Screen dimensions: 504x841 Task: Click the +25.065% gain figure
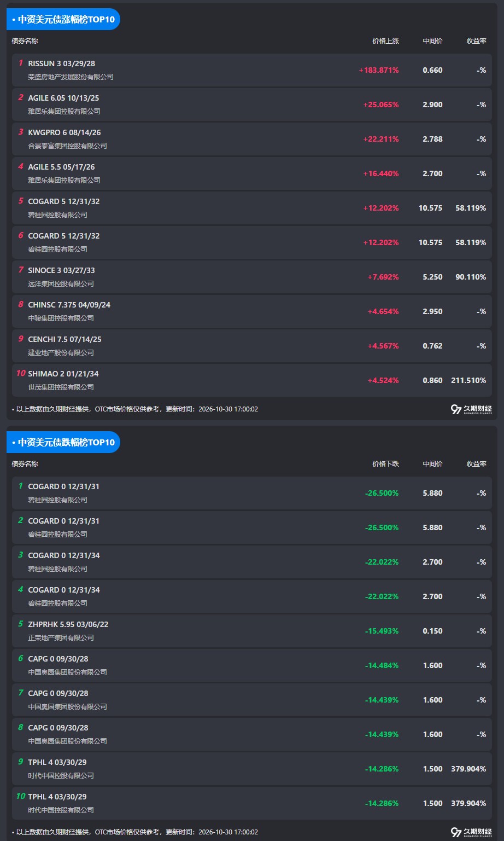click(381, 105)
